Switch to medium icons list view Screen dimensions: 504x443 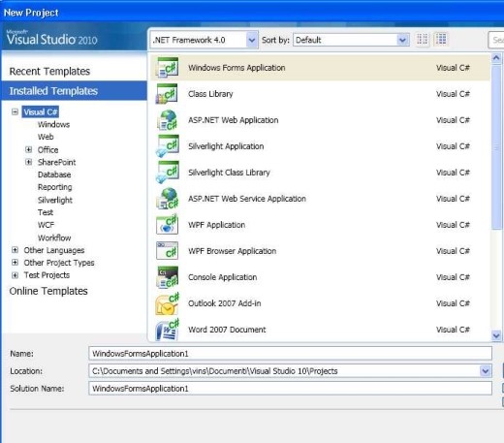point(441,40)
